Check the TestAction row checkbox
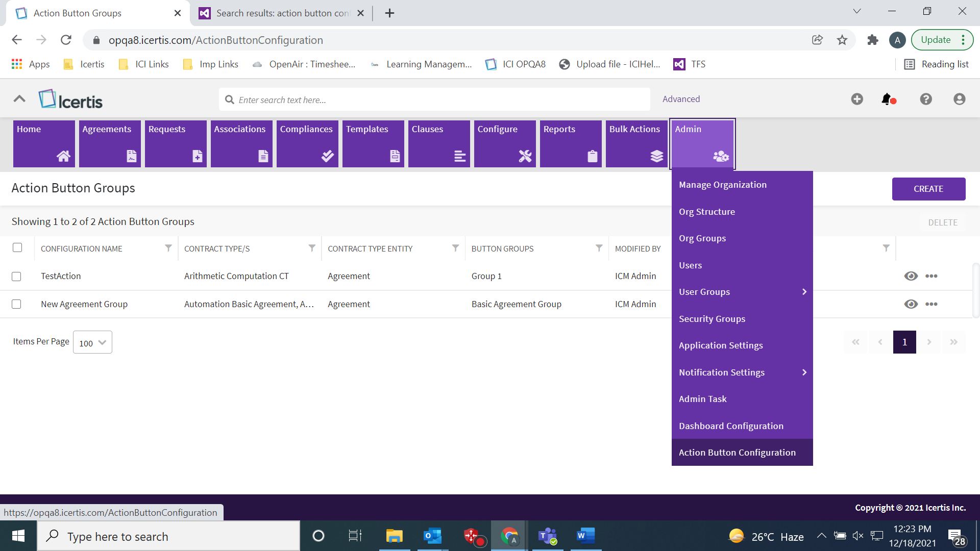 16,277
